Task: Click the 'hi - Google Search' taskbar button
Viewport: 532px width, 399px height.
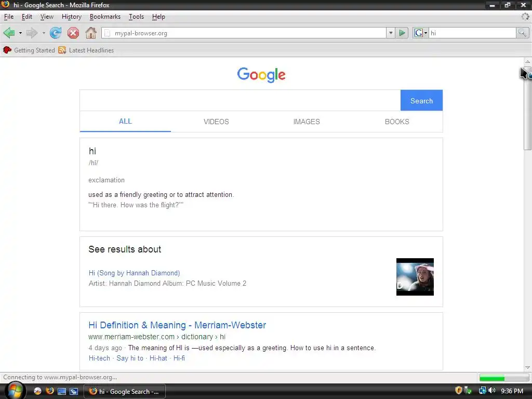Action: click(x=125, y=391)
